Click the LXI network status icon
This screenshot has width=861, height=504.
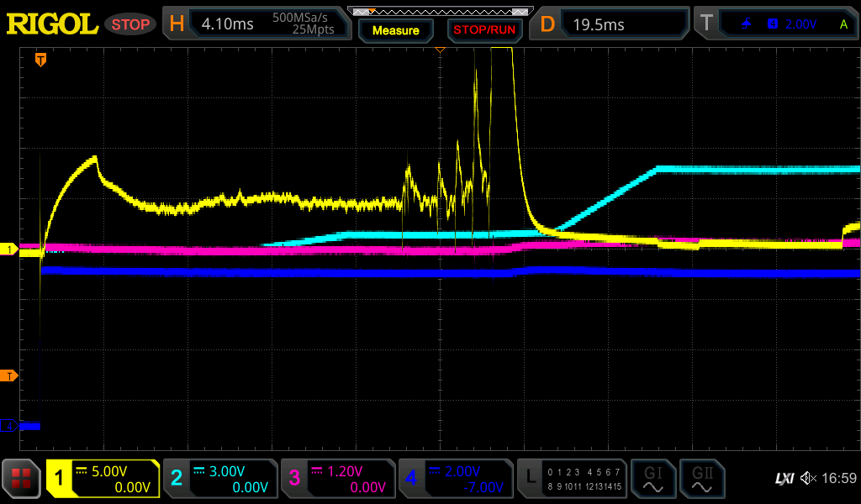pos(784,479)
